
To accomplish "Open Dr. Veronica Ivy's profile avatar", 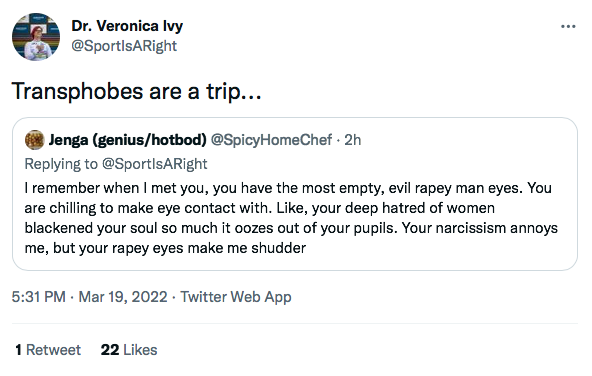I will click(36, 37).
